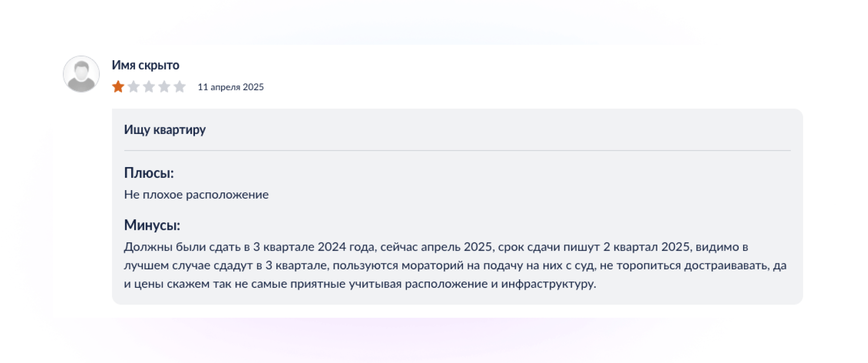Click the "Минусы:" section heading
This screenshot has width=868, height=363.
152,225
